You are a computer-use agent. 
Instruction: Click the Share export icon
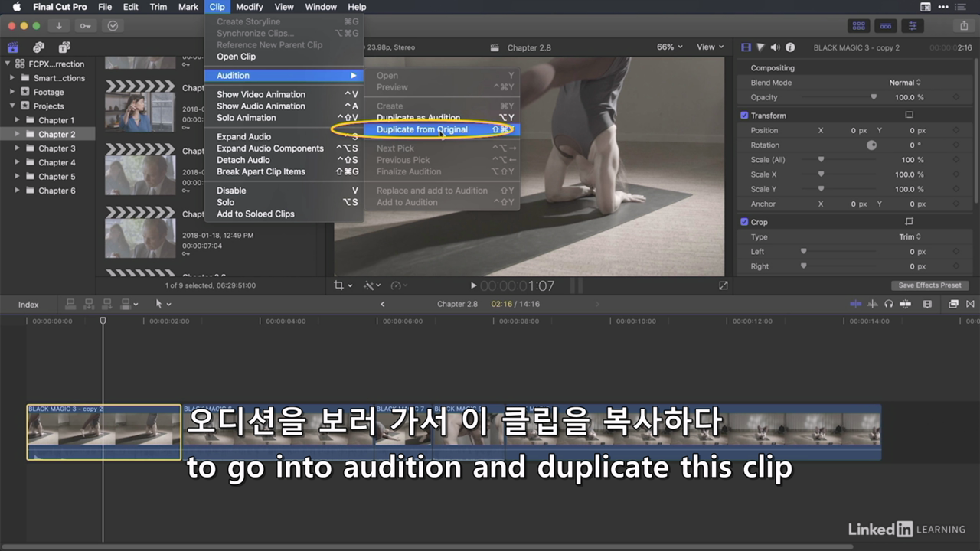964,25
